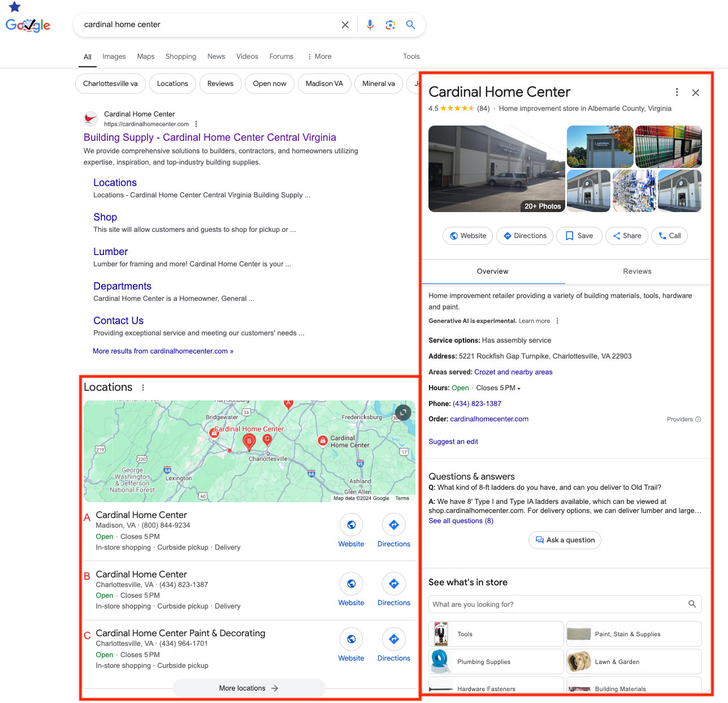The image size is (728, 703).
Task: Open the Google logo home link
Action: (x=28, y=25)
